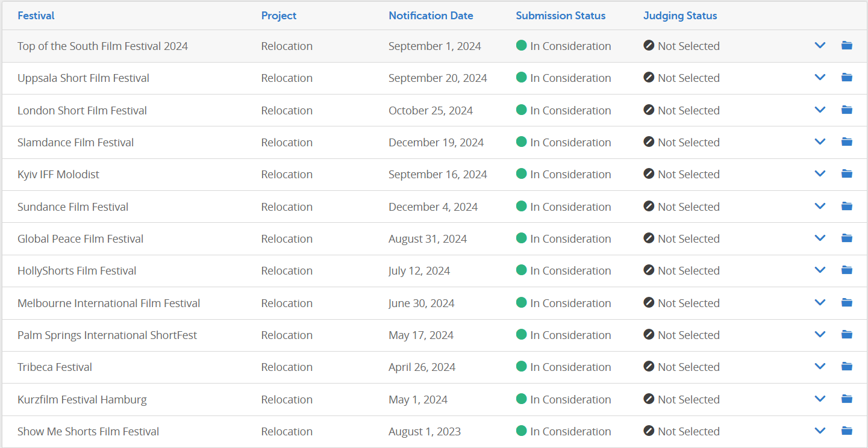This screenshot has width=868, height=448.
Task: Sort by Notification Date column header
Action: (431, 16)
